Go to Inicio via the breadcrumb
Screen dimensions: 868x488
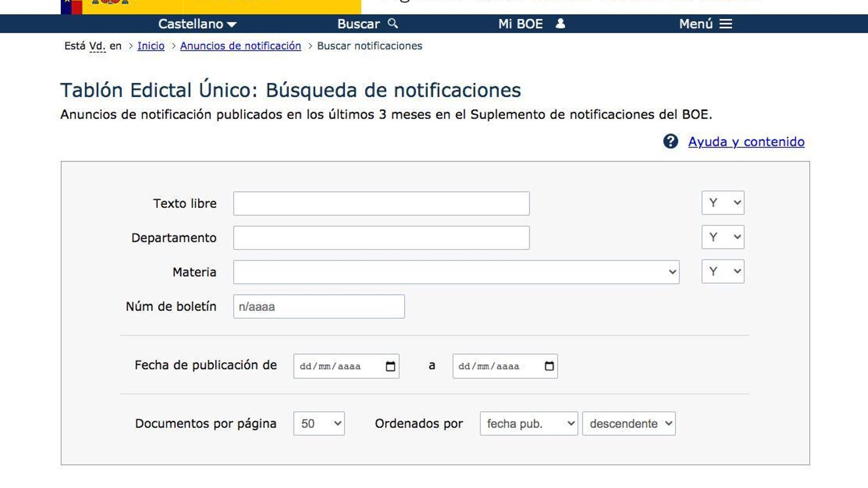[x=151, y=46]
